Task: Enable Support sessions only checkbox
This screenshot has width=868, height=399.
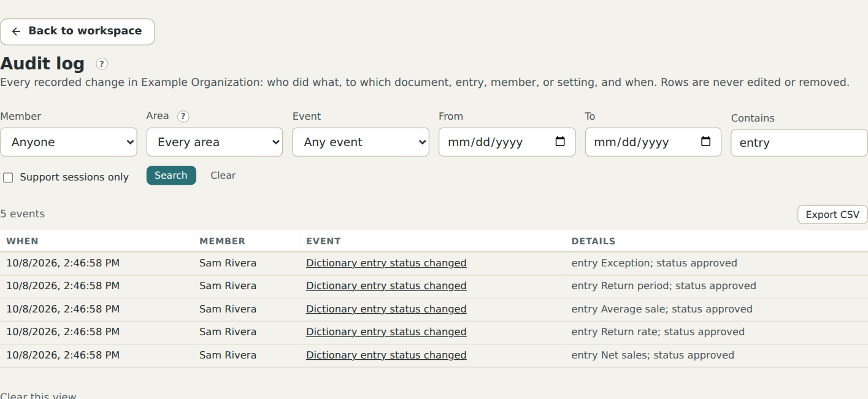Action: [8, 177]
